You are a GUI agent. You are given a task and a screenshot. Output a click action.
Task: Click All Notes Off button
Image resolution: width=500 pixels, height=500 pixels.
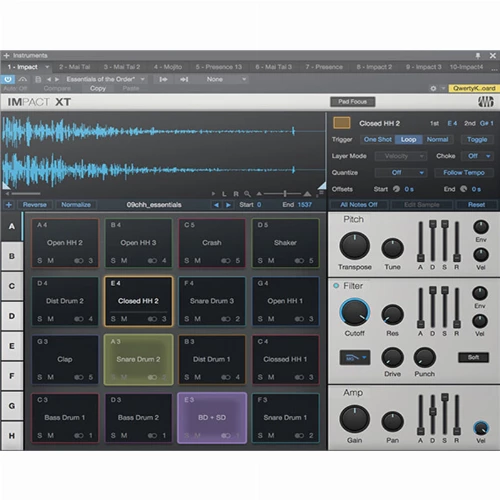tap(359, 205)
